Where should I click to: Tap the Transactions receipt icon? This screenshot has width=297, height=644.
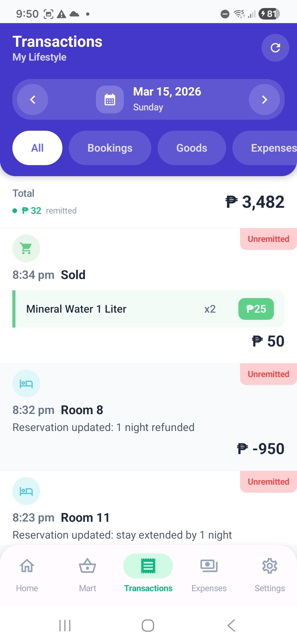point(148,566)
